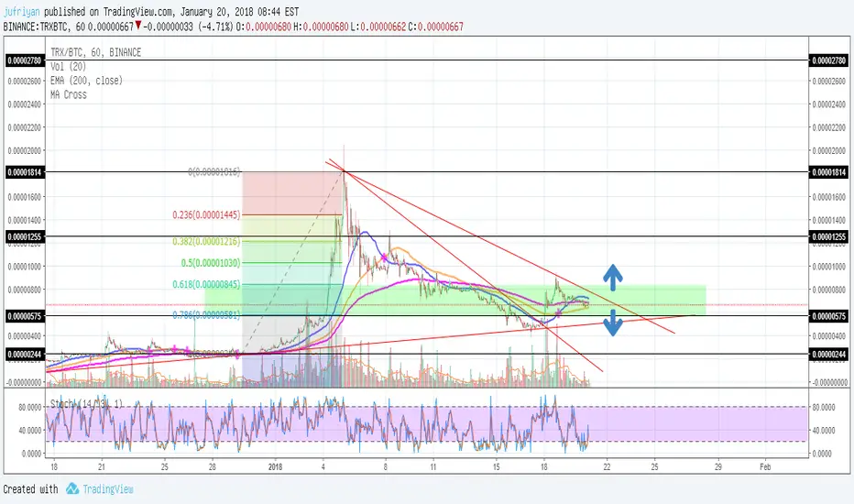
Task: Click the red down-triangle price change indicator
Action: tap(138, 25)
